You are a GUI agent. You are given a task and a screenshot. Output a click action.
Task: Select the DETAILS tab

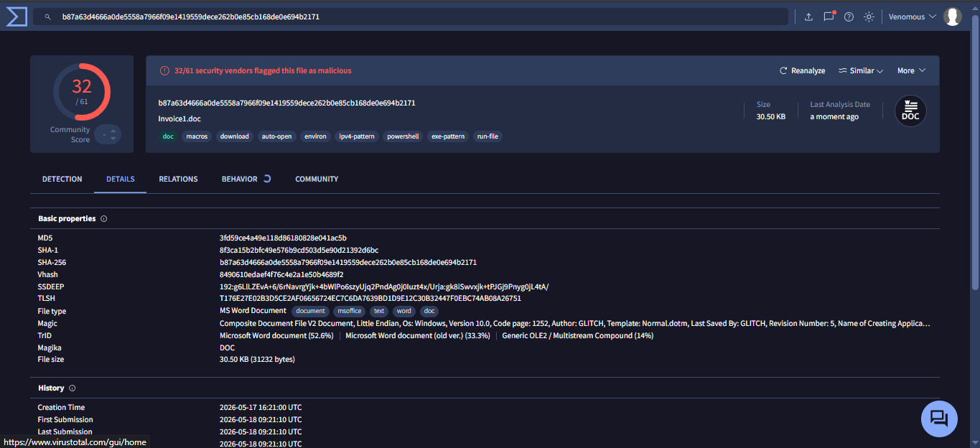click(120, 179)
